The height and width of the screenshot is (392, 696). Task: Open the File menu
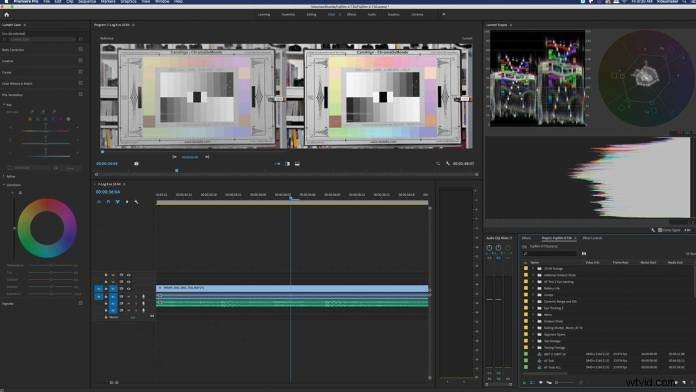[46, 1]
